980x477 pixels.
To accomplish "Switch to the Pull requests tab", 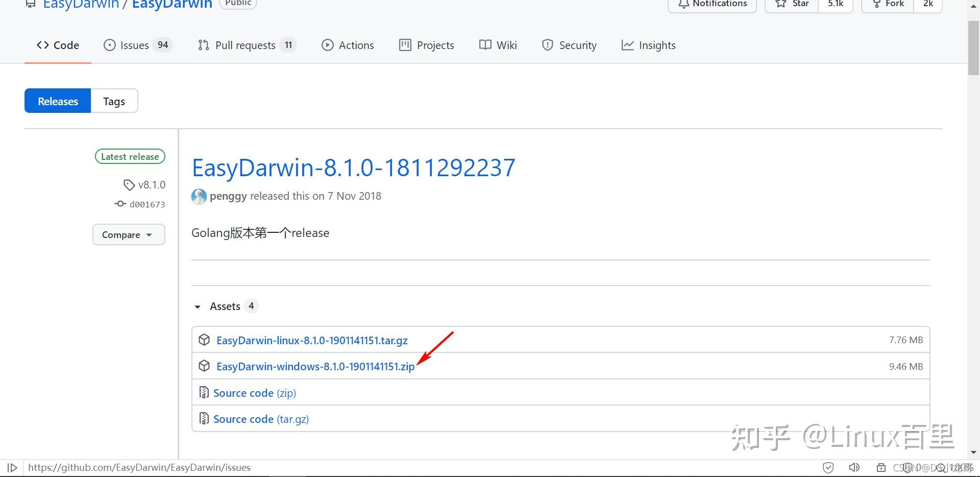I will pos(245,45).
